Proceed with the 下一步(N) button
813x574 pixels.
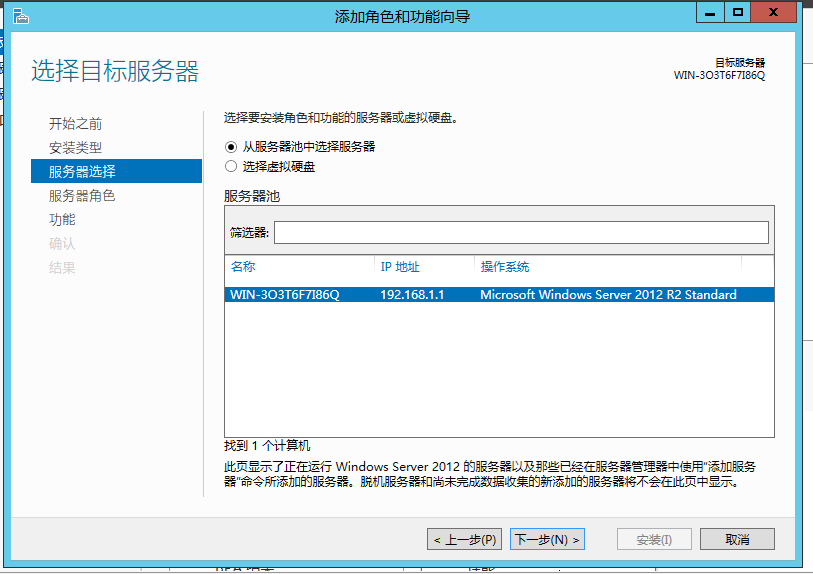pos(547,539)
